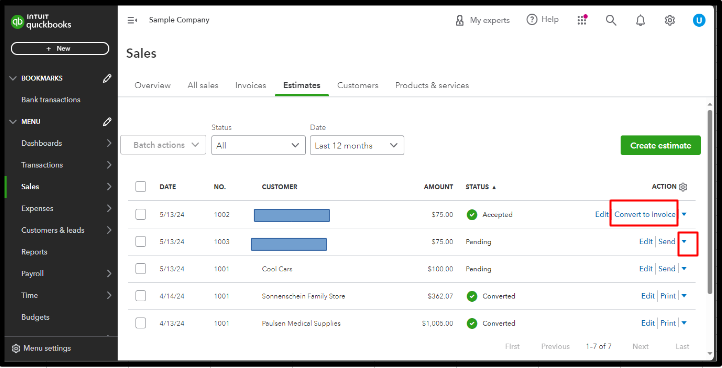The height and width of the screenshot is (368, 722).
Task: Select checkbox for estimate 1003
Action: click(x=140, y=241)
